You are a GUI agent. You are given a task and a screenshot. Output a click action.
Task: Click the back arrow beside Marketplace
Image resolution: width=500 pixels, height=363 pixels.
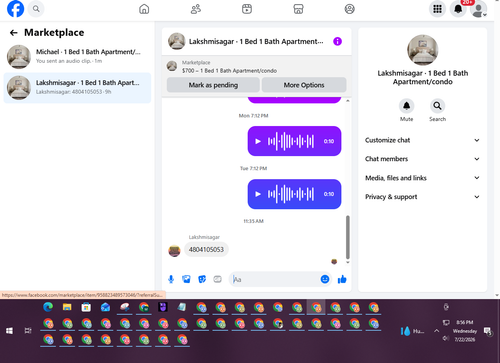14,33
